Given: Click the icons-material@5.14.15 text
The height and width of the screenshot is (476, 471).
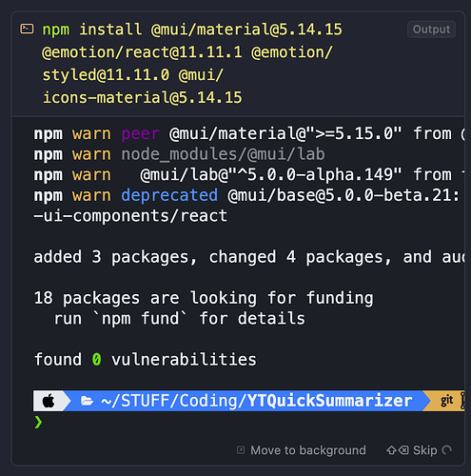Looking at the screenshot, I should [143, 97].
